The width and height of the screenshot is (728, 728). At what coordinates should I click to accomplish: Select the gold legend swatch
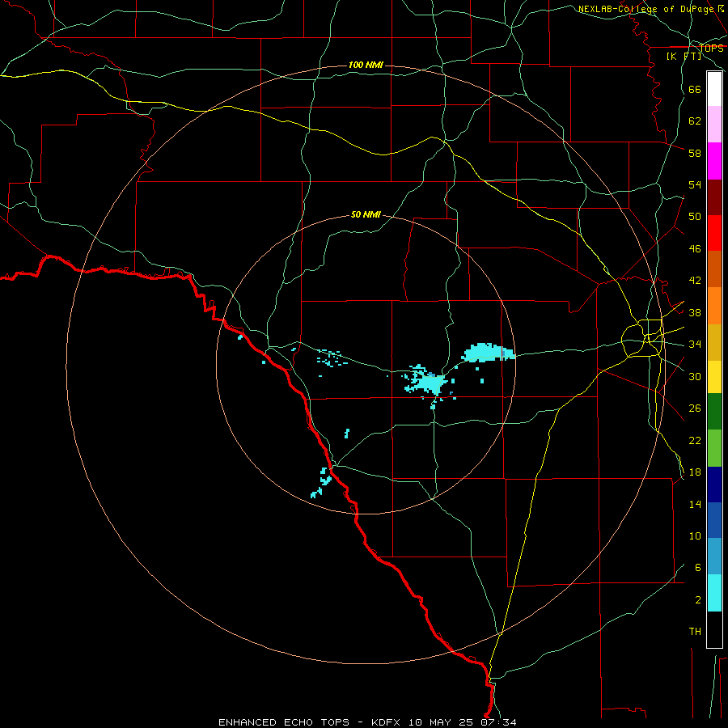pos(714,343)
